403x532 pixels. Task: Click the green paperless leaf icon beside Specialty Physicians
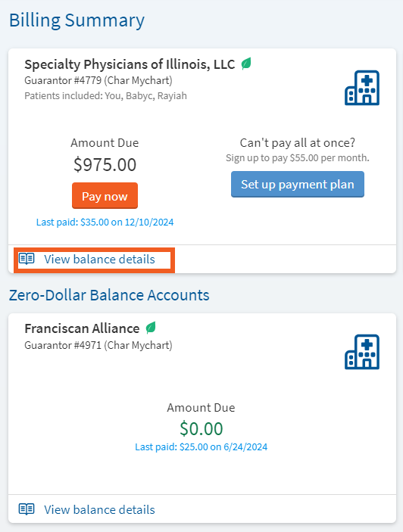point(246,64)
